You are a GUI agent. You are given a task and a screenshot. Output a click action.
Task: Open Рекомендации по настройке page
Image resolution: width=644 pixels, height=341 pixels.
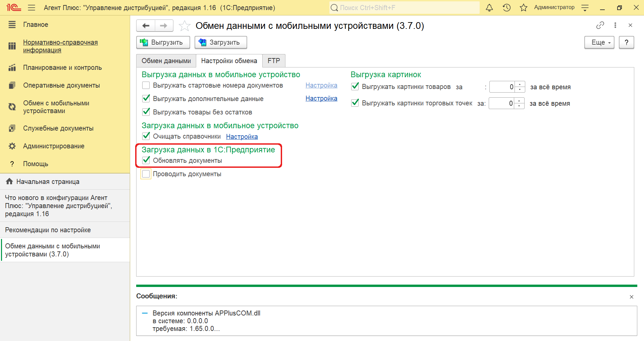point(65,230)
